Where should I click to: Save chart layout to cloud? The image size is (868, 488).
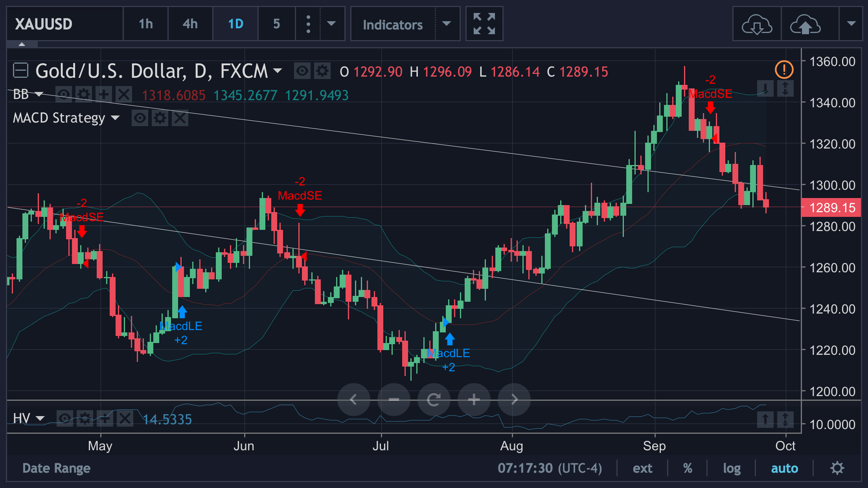(x=805, y=25)
